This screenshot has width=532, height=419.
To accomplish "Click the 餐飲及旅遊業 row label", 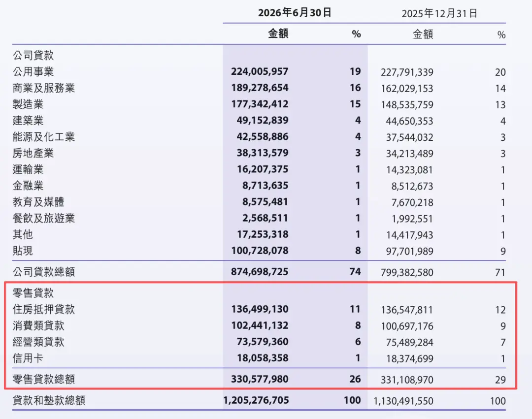I will [x=44, y=218].
